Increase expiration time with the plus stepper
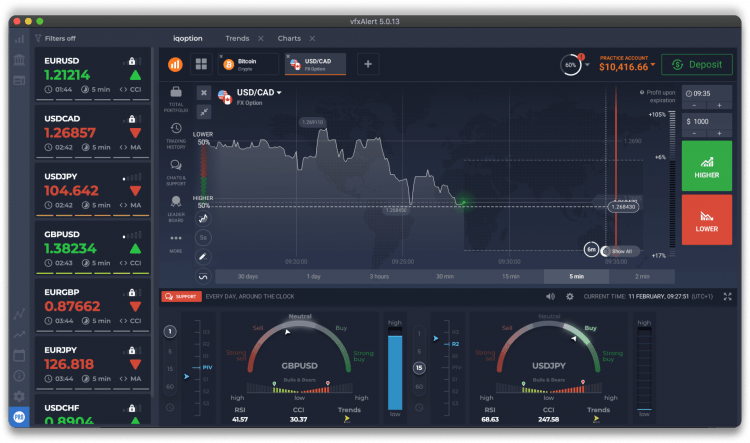 719,105
